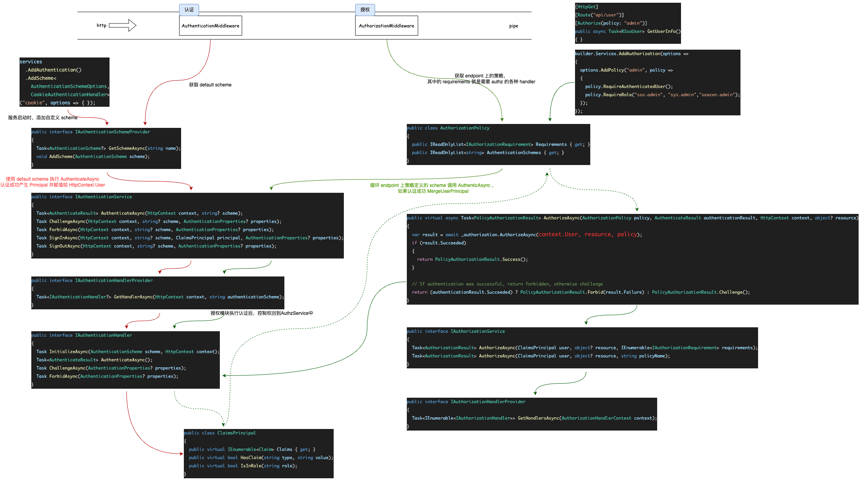Select the AuthenticationMiddleware box
This screenshot has width=868, height=481.
(210, 25)
